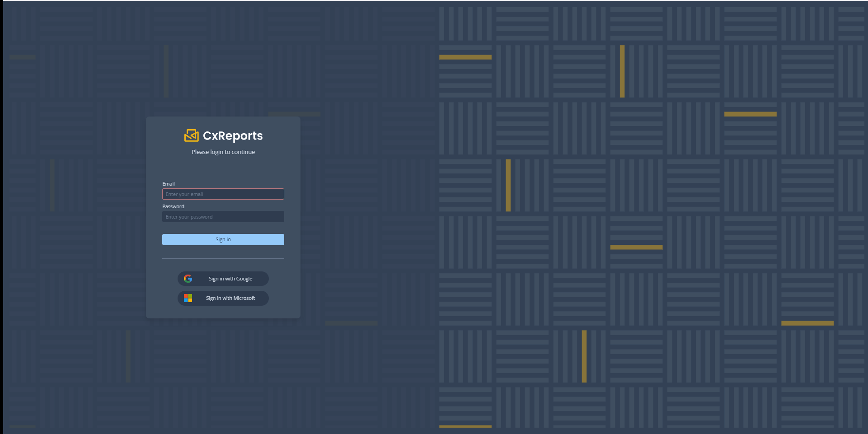
Task: Click the CxReports envelope logo icon
Action: coord(192,135)
